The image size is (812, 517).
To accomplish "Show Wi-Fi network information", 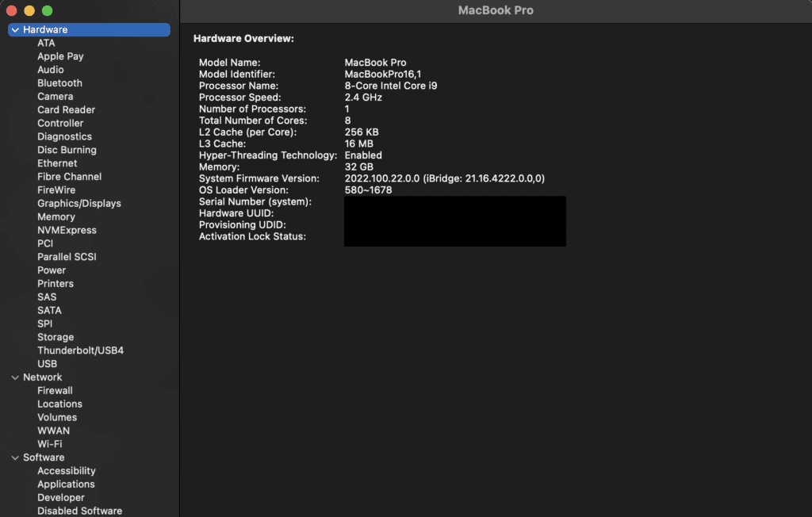I will (50, 445).
